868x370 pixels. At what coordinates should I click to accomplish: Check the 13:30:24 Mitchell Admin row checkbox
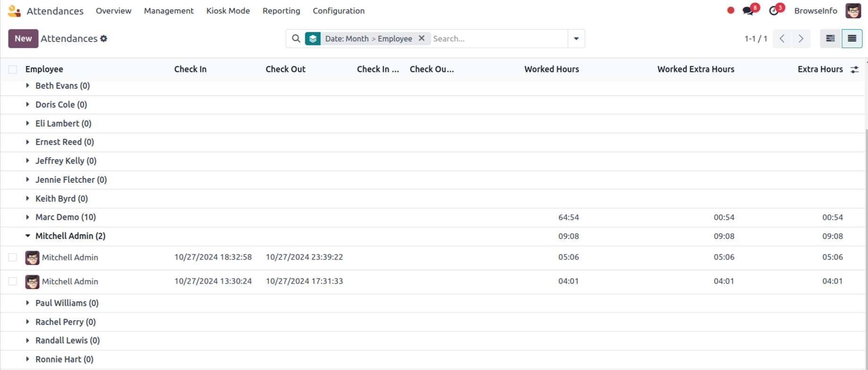[13, 282]
